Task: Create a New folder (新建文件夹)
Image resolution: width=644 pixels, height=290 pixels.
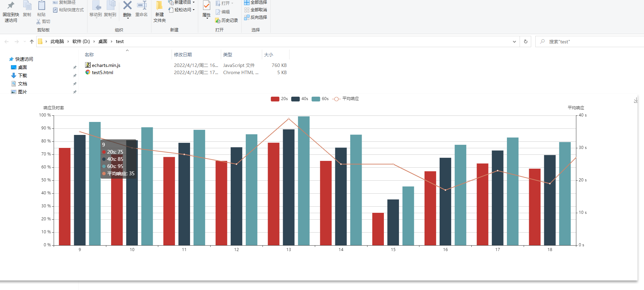Action: (160, 12)
